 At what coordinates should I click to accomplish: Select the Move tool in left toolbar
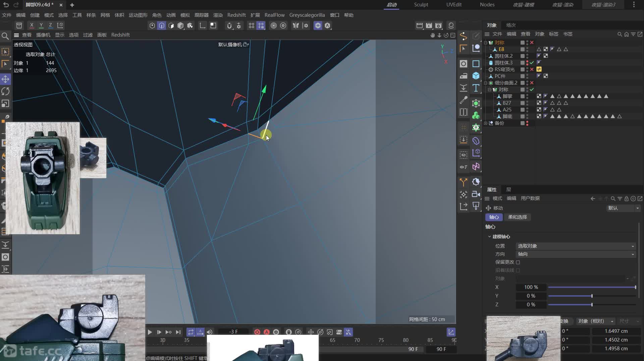pos(5,79)
